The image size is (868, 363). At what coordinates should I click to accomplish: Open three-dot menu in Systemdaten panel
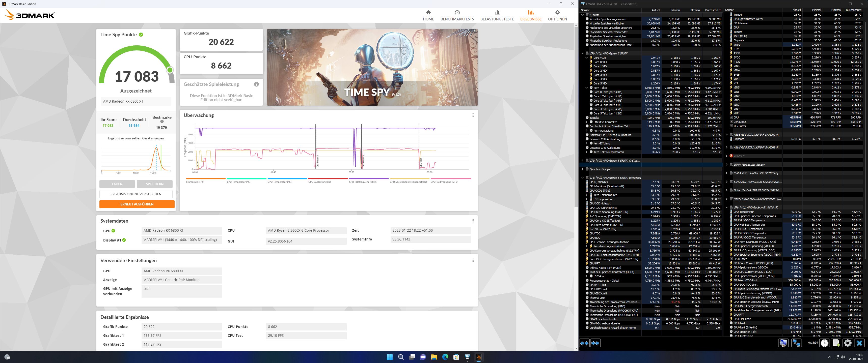[473, 221]
